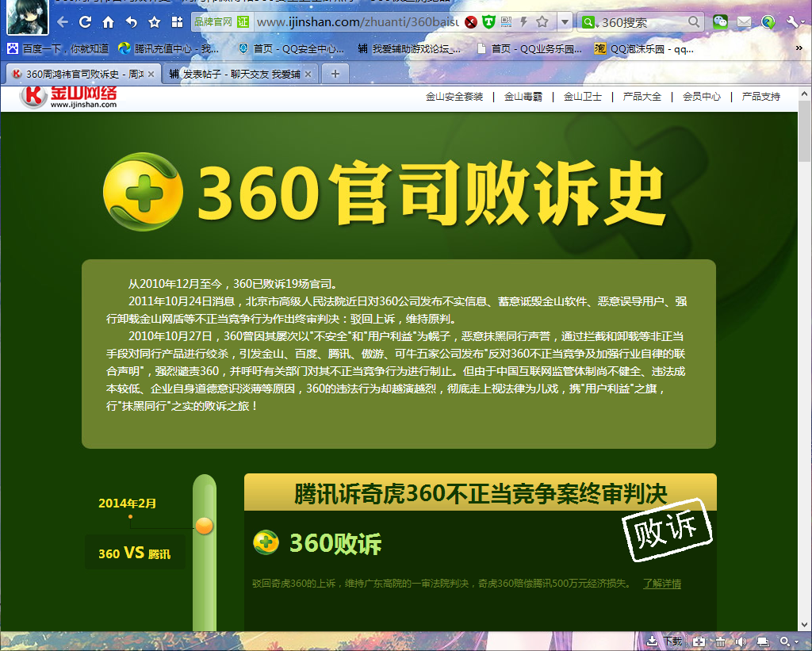Click the multi-window status bar icon
The width and height of the screenshot is (812, 651).
pos(762,641)
